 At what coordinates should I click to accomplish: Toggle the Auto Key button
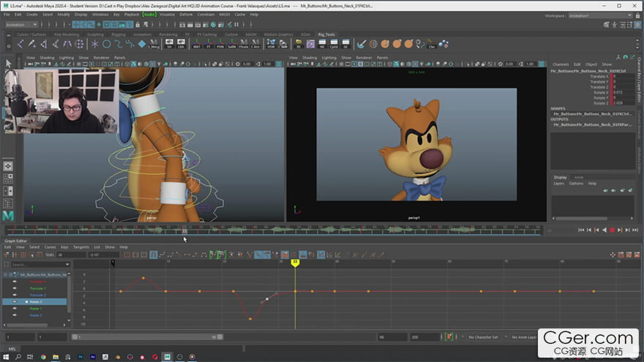tap(449, 337)
